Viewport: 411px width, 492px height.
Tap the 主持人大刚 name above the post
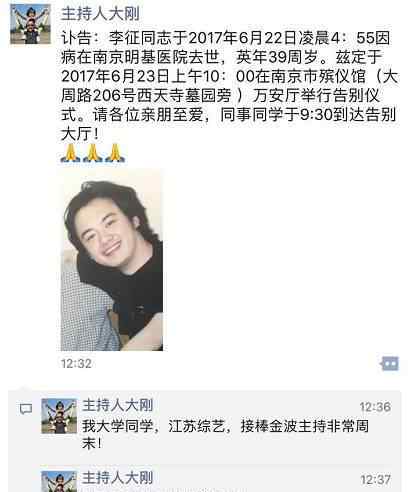click(100, 14)
